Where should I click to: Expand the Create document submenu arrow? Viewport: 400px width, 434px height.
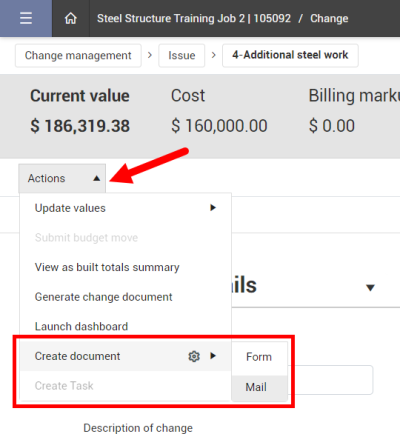click(x=213, y=356)
